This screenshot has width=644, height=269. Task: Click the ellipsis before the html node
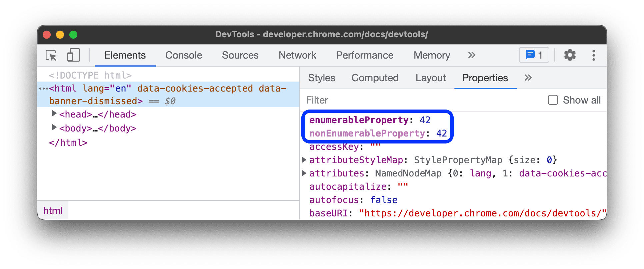click(43, 88)
